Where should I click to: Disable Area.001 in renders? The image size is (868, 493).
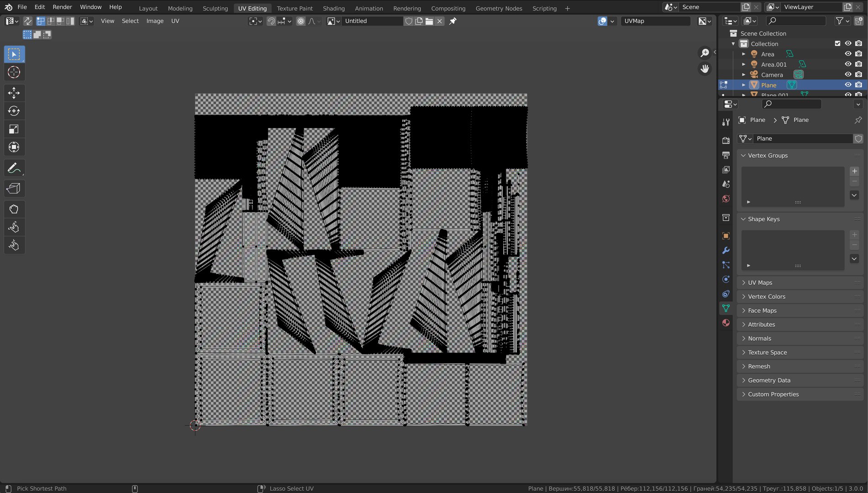click(858, 64)
